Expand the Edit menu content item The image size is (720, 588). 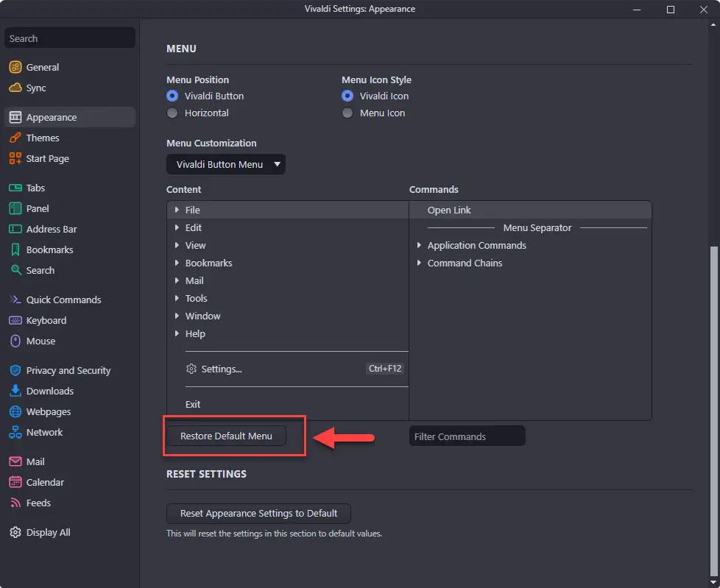(x=177, y=227)
